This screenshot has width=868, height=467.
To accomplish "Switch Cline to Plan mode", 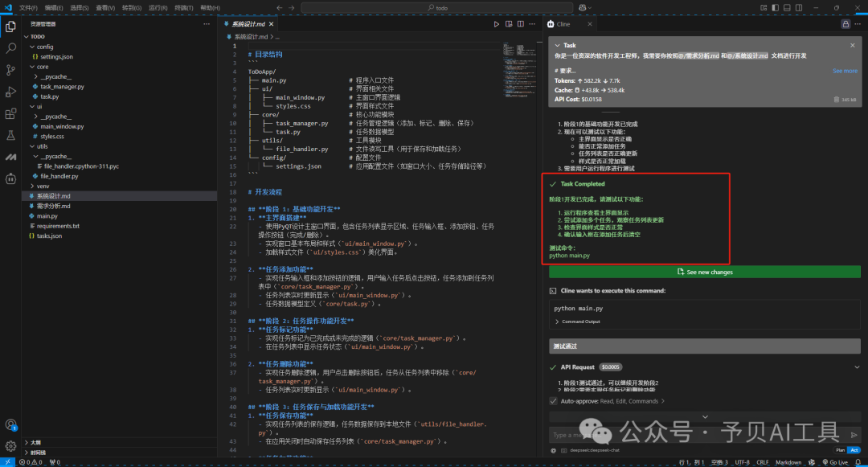I will [841, 450].
